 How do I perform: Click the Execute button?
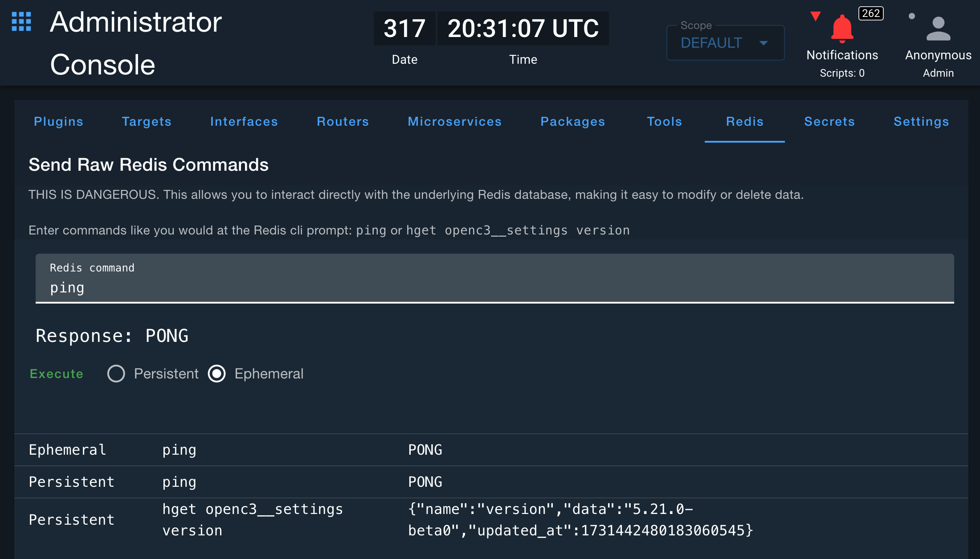pos(57,374)
